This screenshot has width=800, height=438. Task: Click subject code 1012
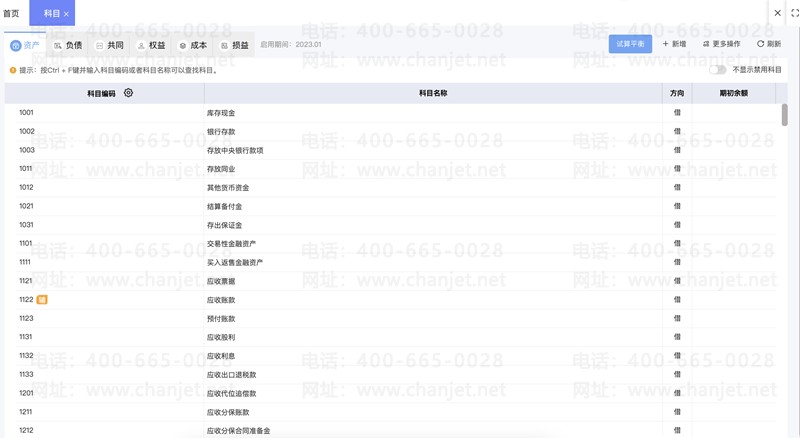click(x=27, y=187)
